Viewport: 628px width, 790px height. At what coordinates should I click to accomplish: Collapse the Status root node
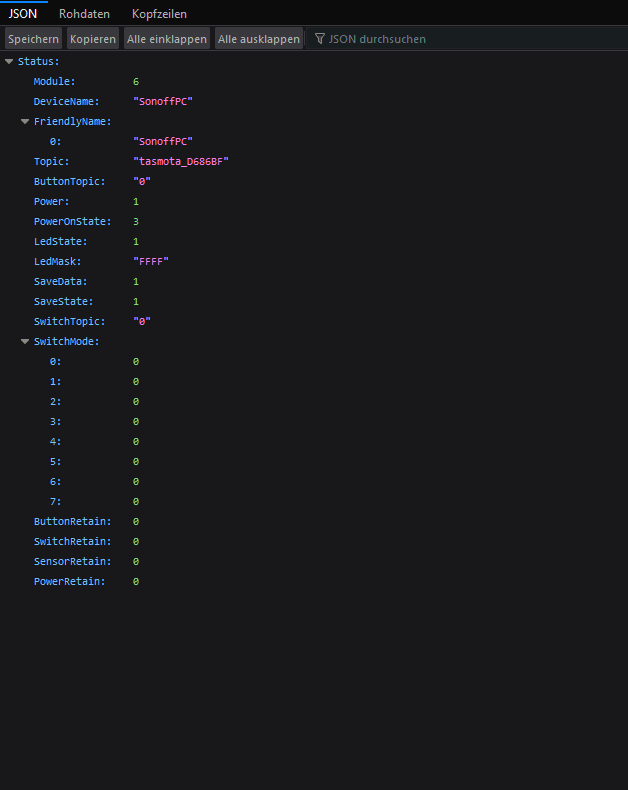tap(9, 61)
